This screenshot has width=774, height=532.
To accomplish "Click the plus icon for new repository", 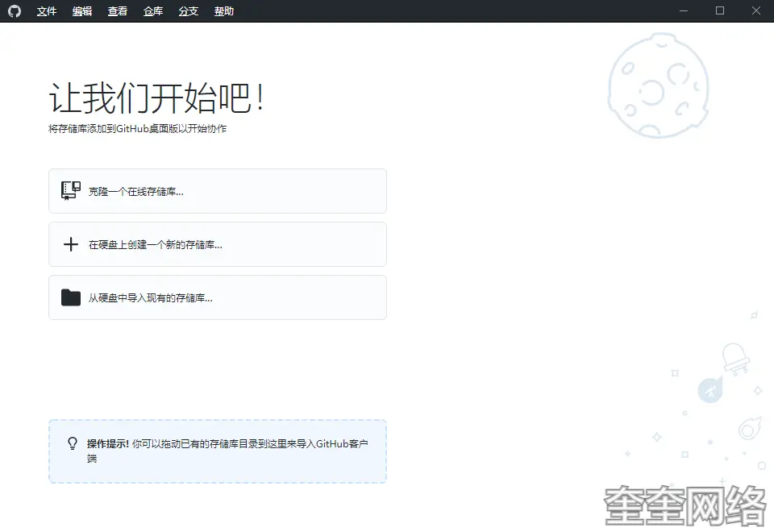I will click(x=71, y=244).
